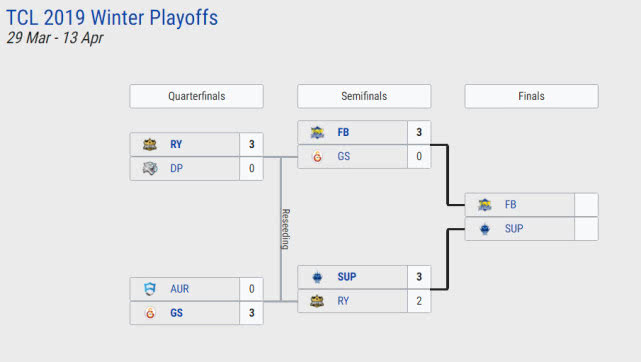
Task: Open the TCL 2019 Winter Playoffs title link
Action: [x=112, y=18]
